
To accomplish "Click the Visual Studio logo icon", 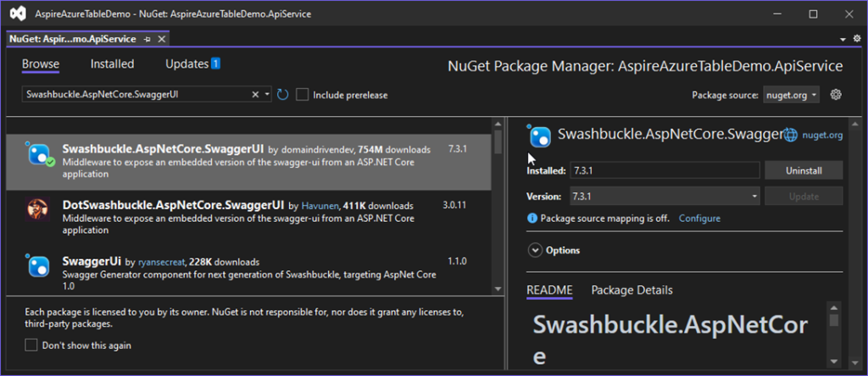I will [x=20, y=14].
